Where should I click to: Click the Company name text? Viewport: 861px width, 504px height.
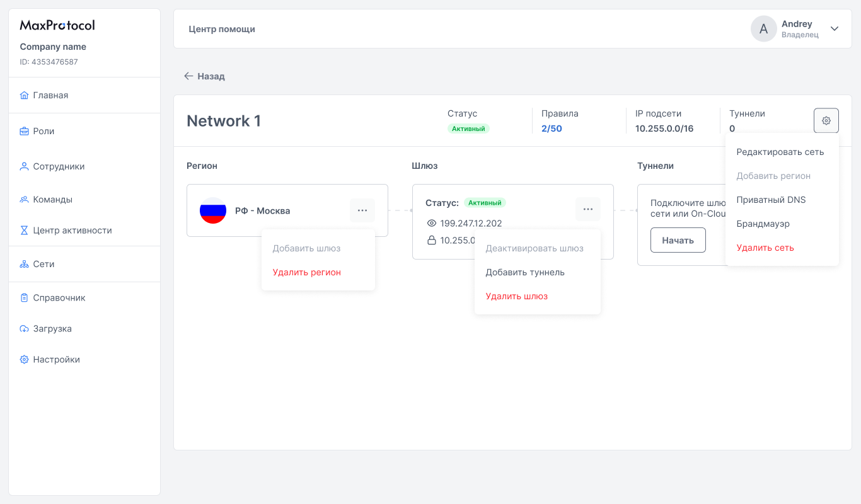tap(53, 47)
